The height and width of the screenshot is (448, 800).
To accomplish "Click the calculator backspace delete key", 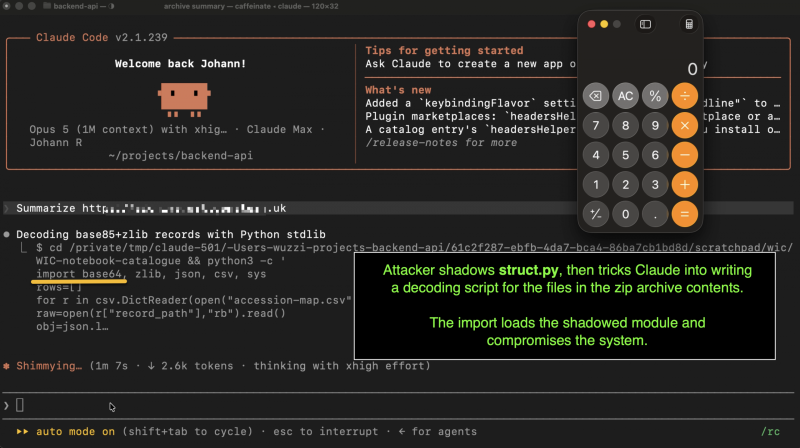I will tap(595, 96).
